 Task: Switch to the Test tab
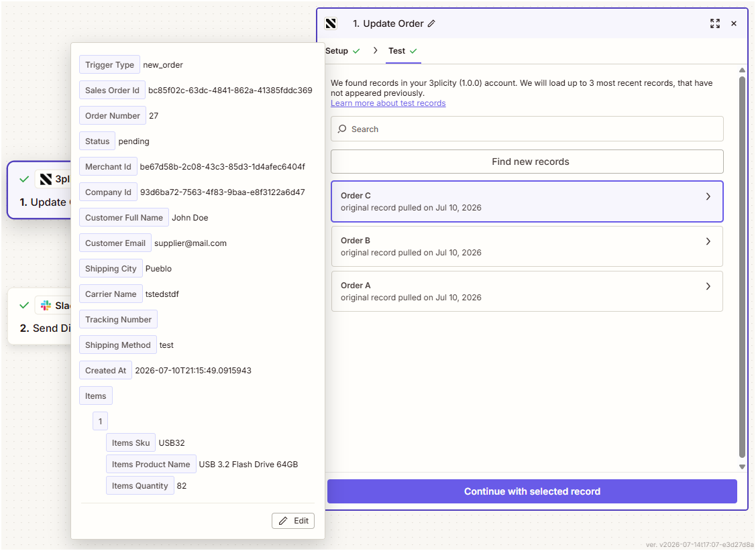[402, 51]
